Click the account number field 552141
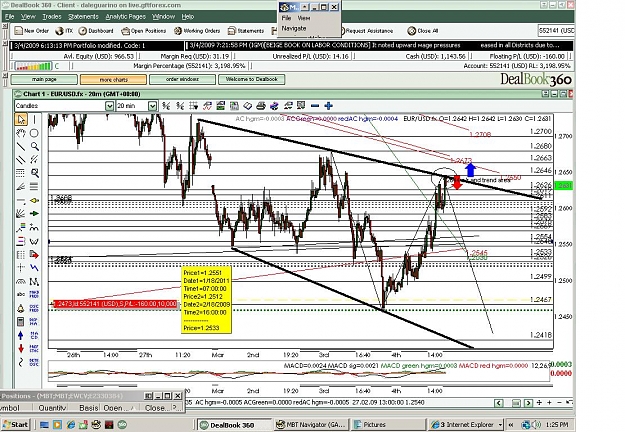625x432 pixels. point(556,31)
